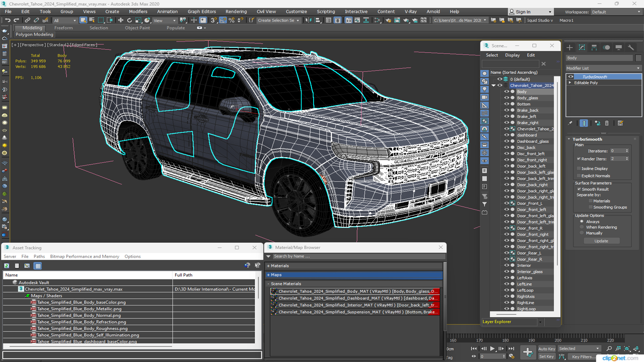
Task: Play the animation
Action: [x=492, y=349]
